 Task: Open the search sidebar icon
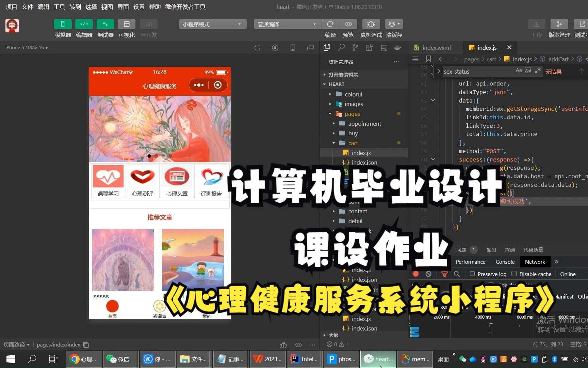click(x=341, y=47)
